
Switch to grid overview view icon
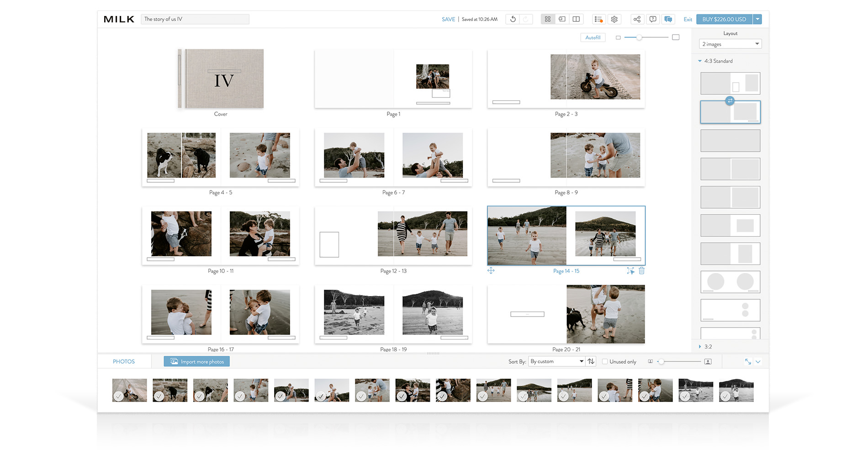547,19
